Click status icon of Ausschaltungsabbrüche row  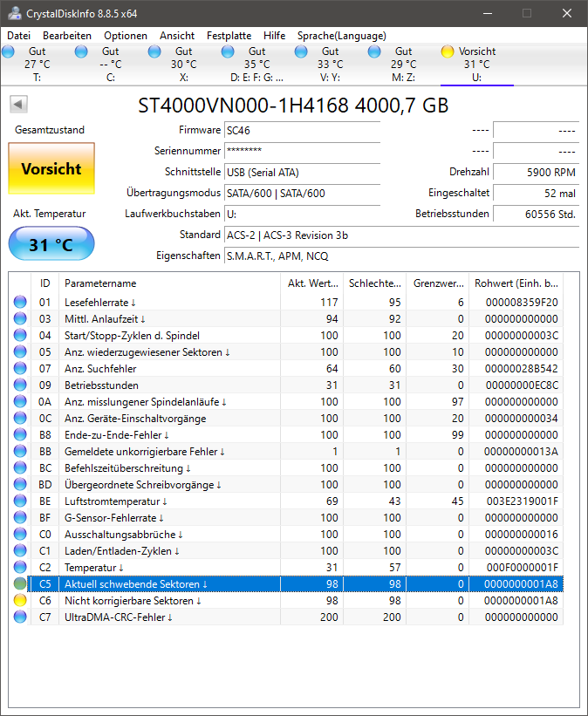[x=20, y=535]
